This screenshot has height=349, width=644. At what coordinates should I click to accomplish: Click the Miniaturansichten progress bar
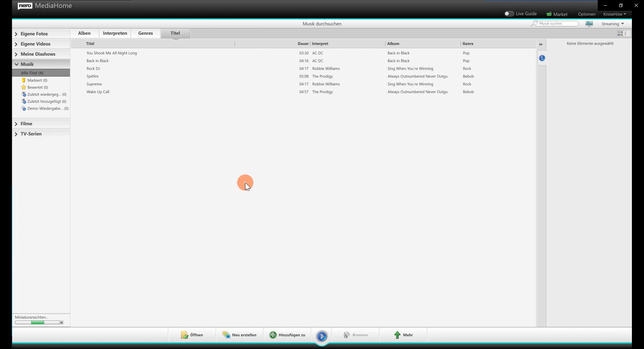pos(37,322)
